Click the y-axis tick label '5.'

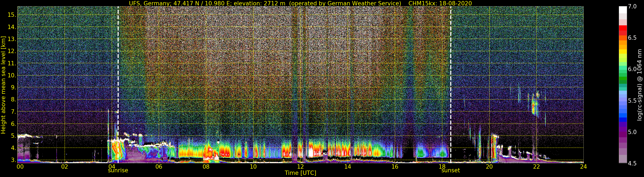(13, 136)
